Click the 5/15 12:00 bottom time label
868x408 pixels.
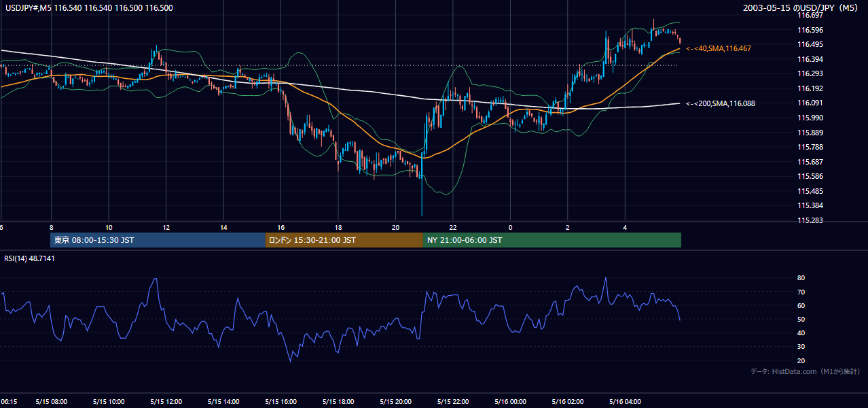166,402
